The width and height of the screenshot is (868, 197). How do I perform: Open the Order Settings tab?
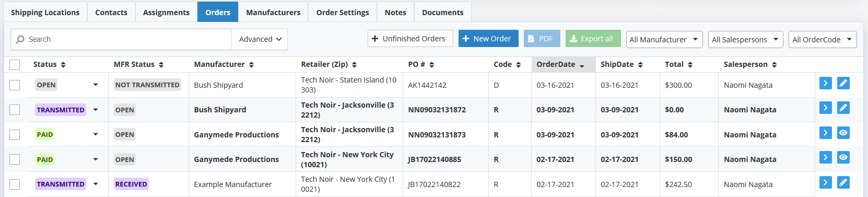(x=343, y=12)
